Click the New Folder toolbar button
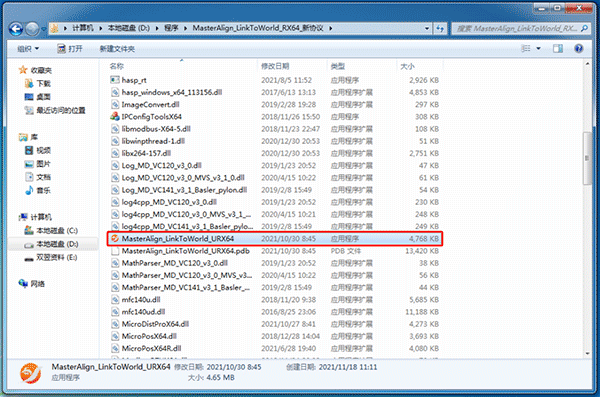 pyautogui.click(x=117, y=49)
